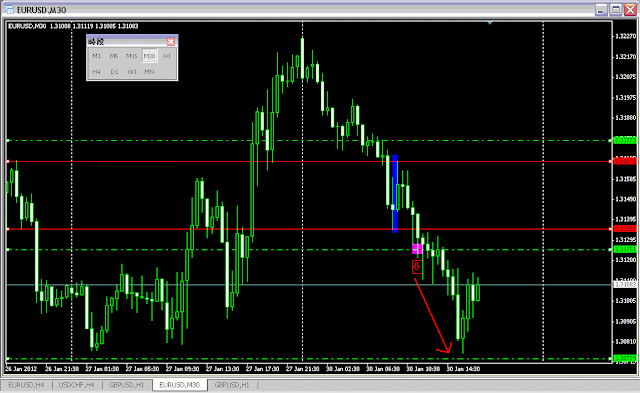The image size is (640, 393).
Task: Open the EURUSD,H4 chart tab
Action: pos(26,385)
